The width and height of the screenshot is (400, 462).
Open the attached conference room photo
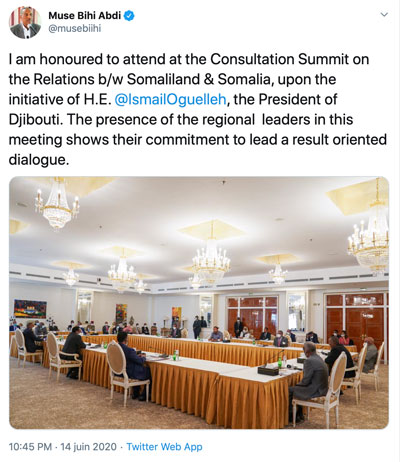point(199,303)
